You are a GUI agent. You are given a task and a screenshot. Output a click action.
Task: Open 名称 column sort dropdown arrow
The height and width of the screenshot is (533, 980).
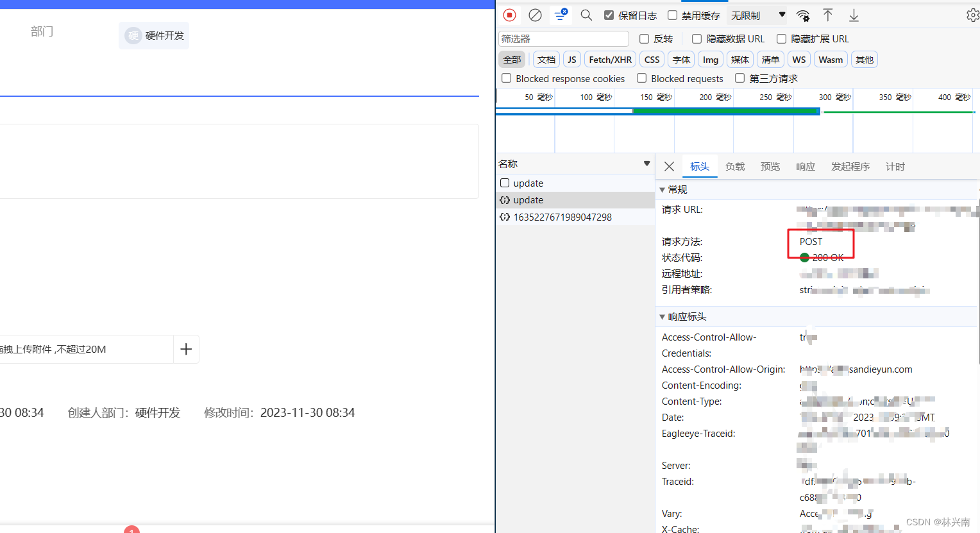pyautogui.click(x=646, y=164)
